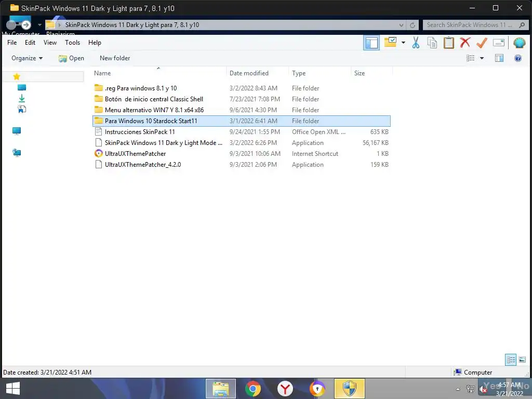
Task: Refresh the folder with the refresh icon
Action: point(412,25)
